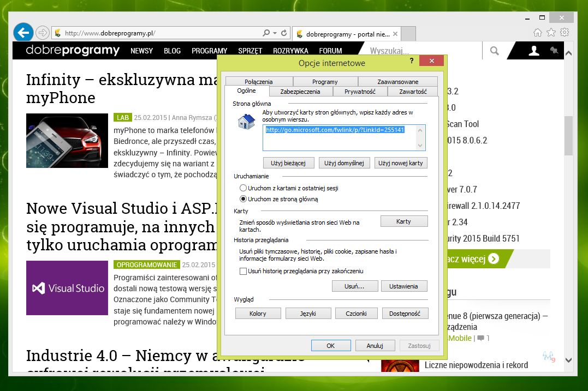Open the Czcionki button

357,314
